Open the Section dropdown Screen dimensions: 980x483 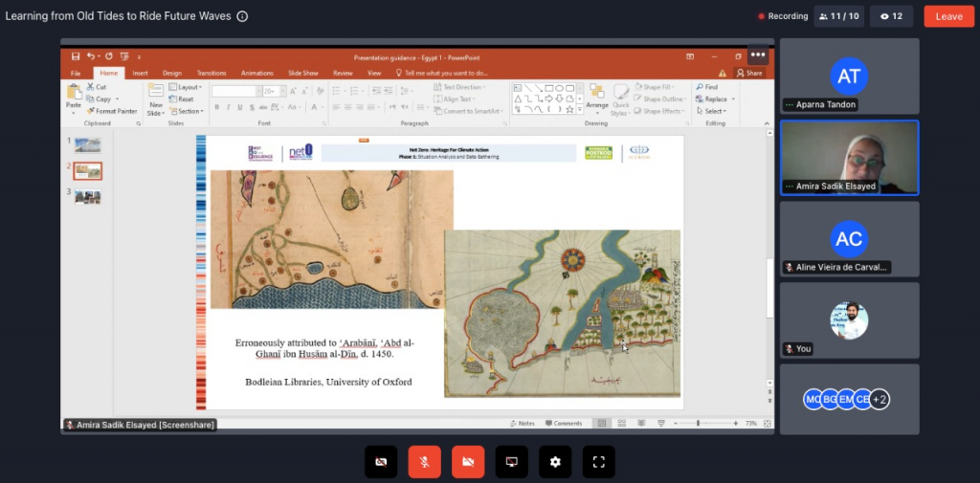pos(187,111)
